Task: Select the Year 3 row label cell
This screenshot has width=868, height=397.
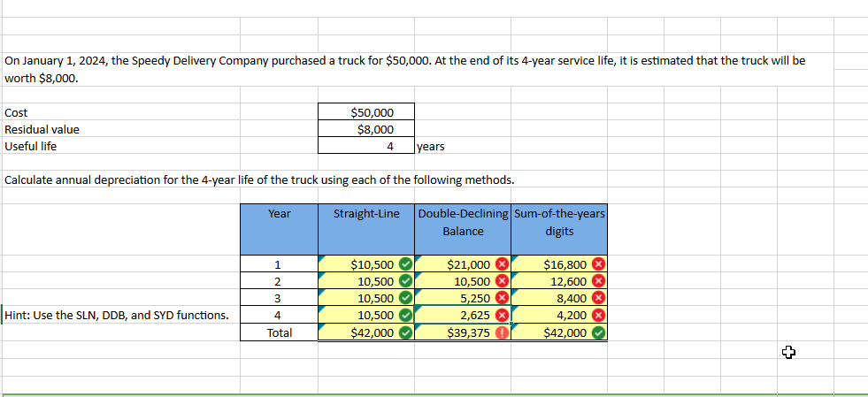Action: tap(279, 298)
